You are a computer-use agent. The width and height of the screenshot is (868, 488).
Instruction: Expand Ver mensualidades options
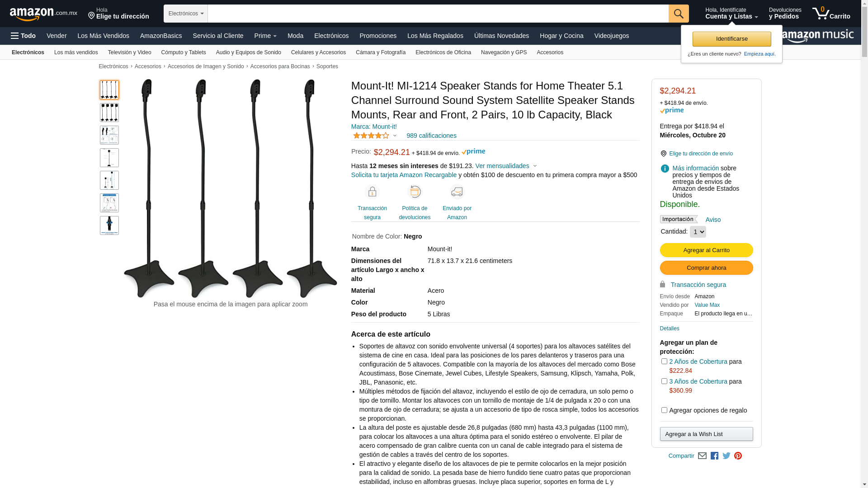click(x=506, y=166)
